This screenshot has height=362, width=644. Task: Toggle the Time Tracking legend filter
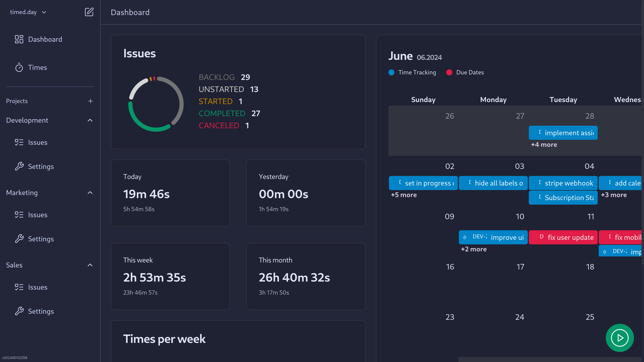click(x=412, y=72)
